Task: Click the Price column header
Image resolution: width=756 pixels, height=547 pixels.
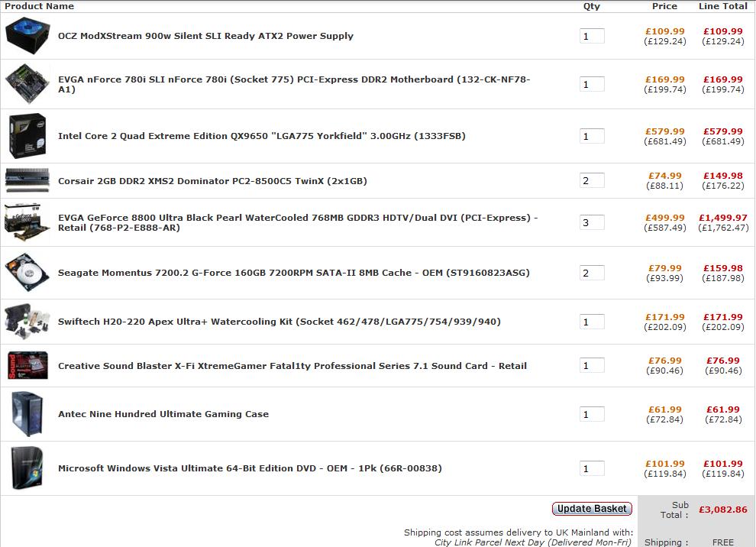Action: (664, 6)
